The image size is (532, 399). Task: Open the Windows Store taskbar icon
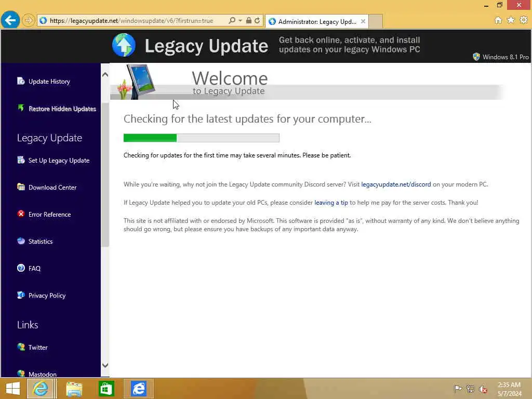[x=106, y=389]
